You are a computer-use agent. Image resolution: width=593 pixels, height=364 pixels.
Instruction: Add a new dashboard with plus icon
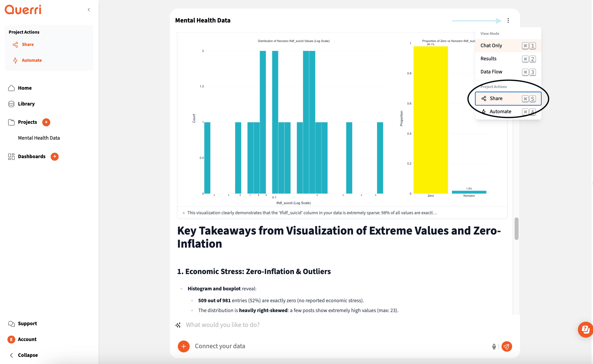[x=54, y=156]
